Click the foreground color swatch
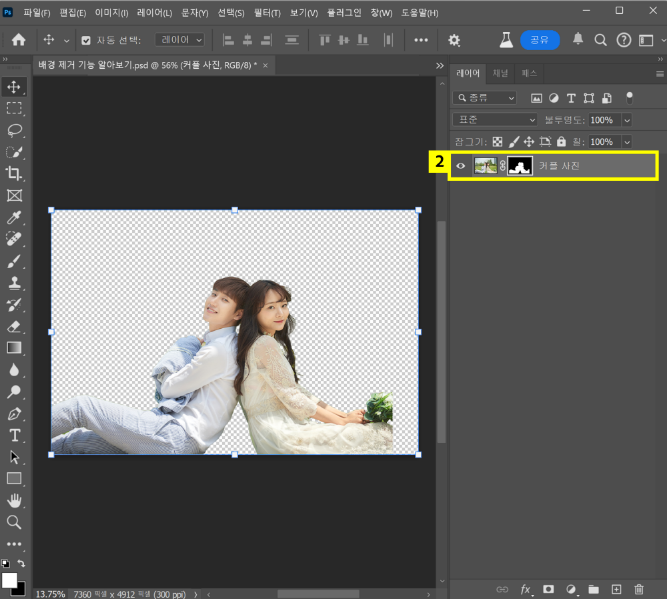 (x=10, y=580)
